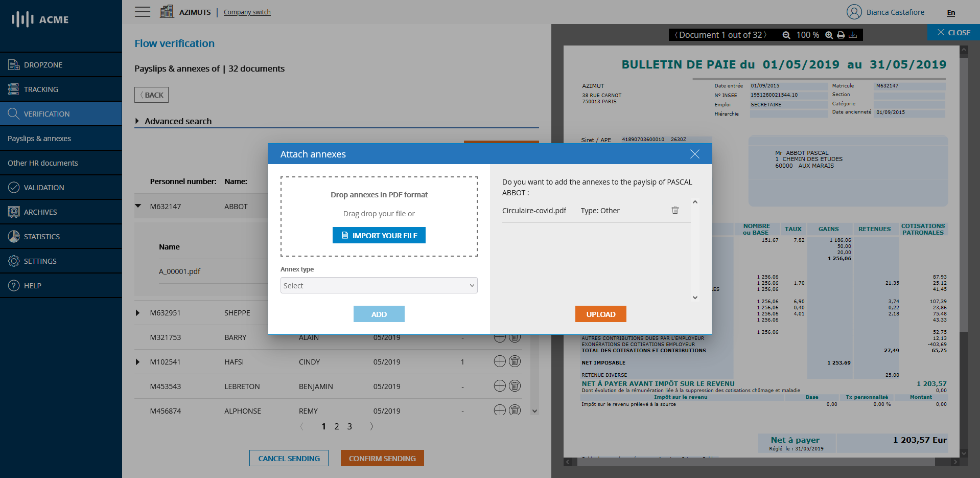Delete the LEBRETON BENJAMIN row
The width and height of the screenshot is (980, 478).
pyautogui.click(x=515, y=386)
